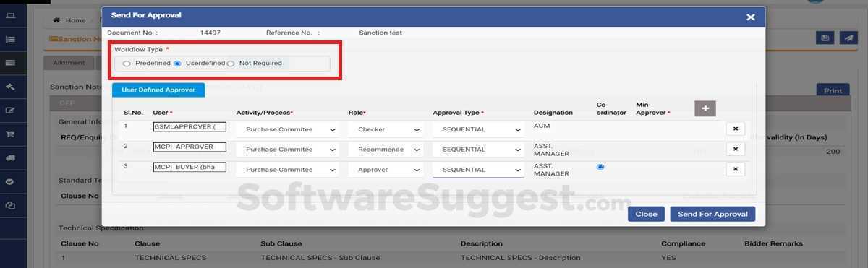The width and height of the screenshot is (868, 268).
Task: Toggle Co-ordinator radio for MCPI BUYER row
Action: [x=600, y=167]
